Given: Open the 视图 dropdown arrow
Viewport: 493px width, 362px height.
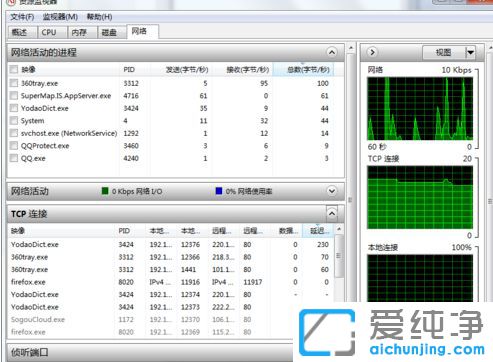Looking at the screenshot, I should (x=470, y=52).
